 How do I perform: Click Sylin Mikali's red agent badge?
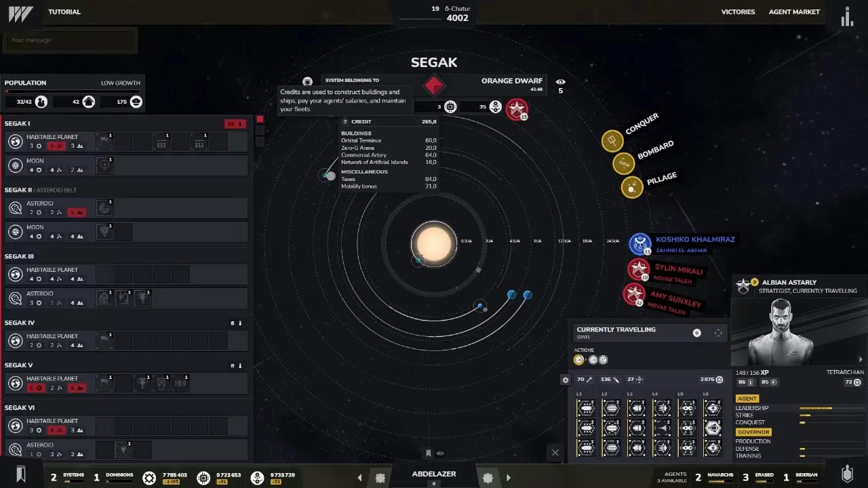tap(637, 270)
